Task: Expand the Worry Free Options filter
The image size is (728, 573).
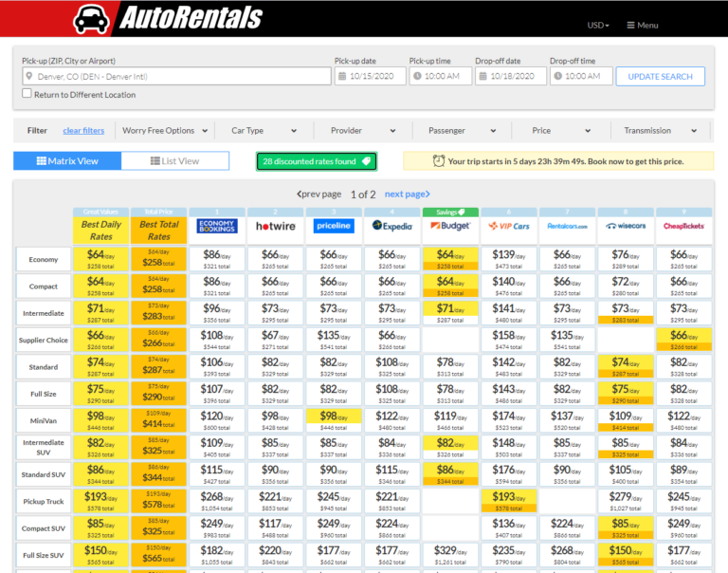Action: coord(165,131)
